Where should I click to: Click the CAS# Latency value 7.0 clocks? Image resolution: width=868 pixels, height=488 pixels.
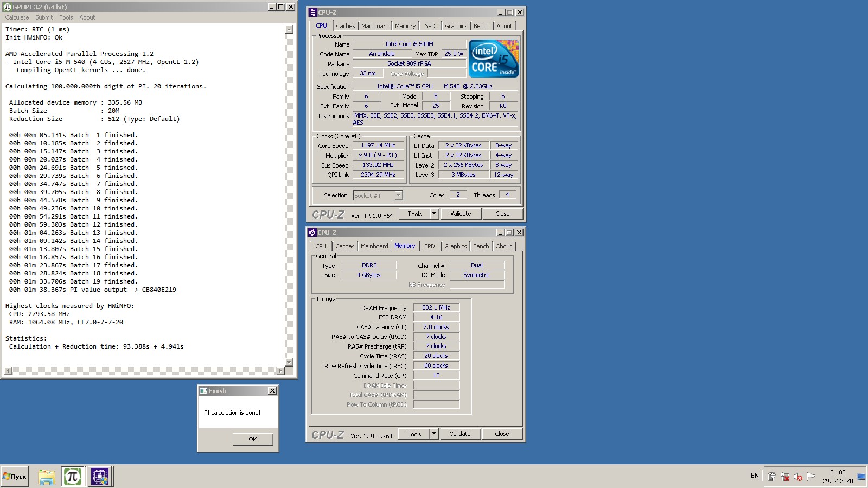click(x=436, y=327)
